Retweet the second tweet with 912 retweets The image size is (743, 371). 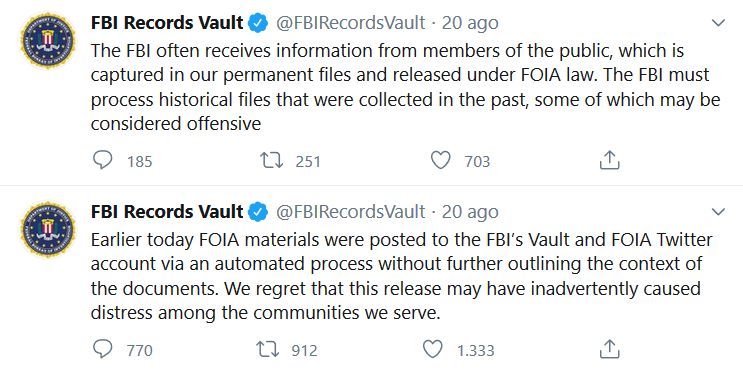point(268,350)
